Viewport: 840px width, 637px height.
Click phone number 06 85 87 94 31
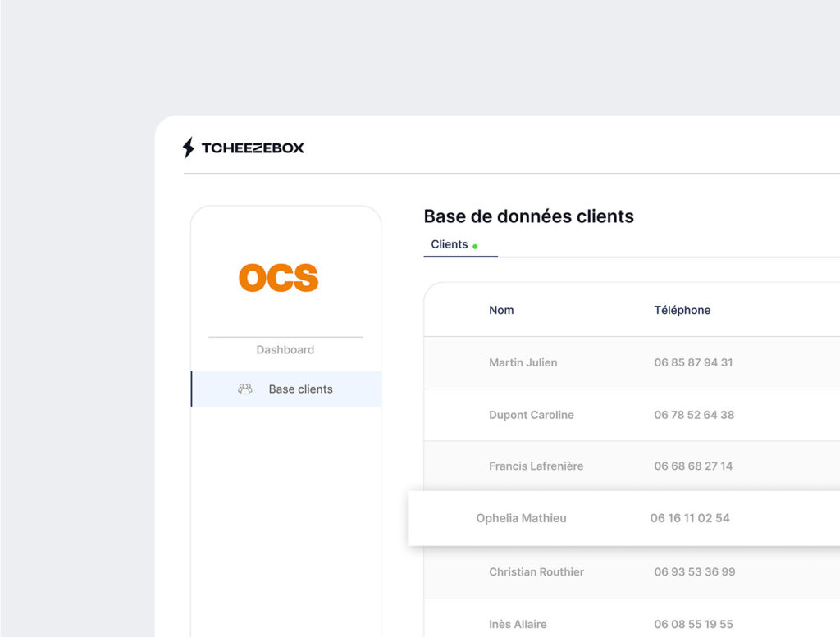(x=693, y=362)
